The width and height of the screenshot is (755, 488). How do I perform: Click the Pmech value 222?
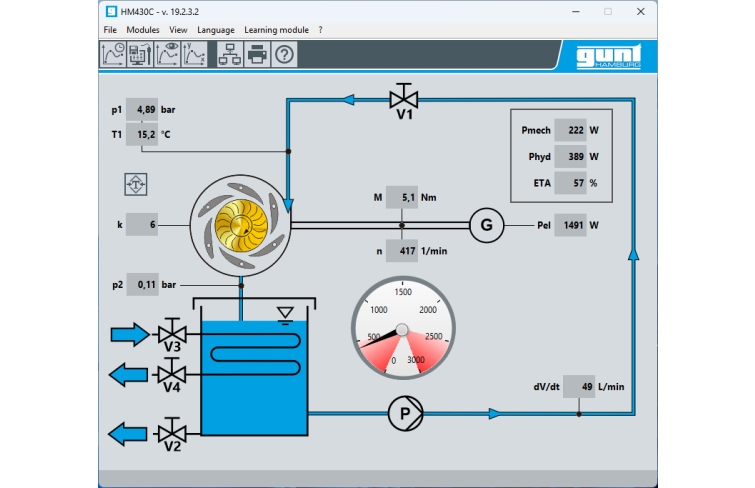(570, 130)
